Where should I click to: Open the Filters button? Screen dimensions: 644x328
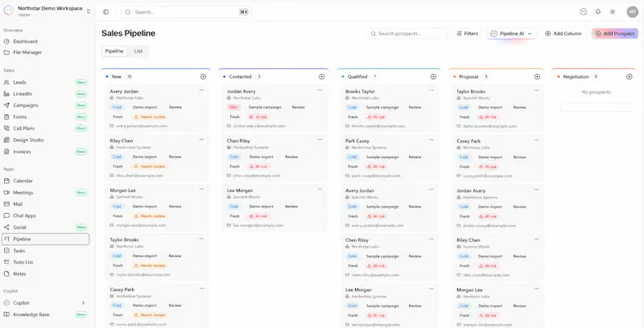pyautogui.click(x=468, y=34)
